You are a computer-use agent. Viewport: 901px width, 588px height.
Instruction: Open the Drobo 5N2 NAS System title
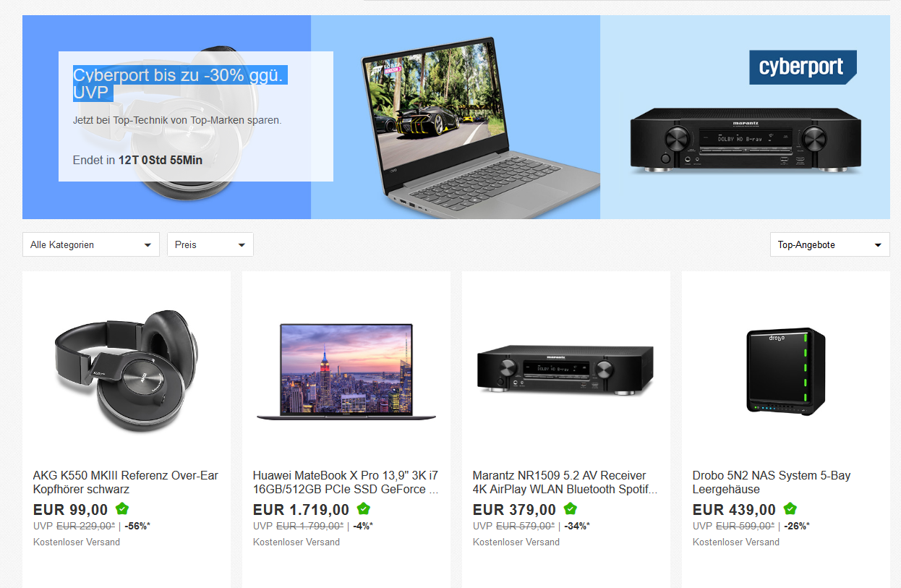tap(772, 482)
